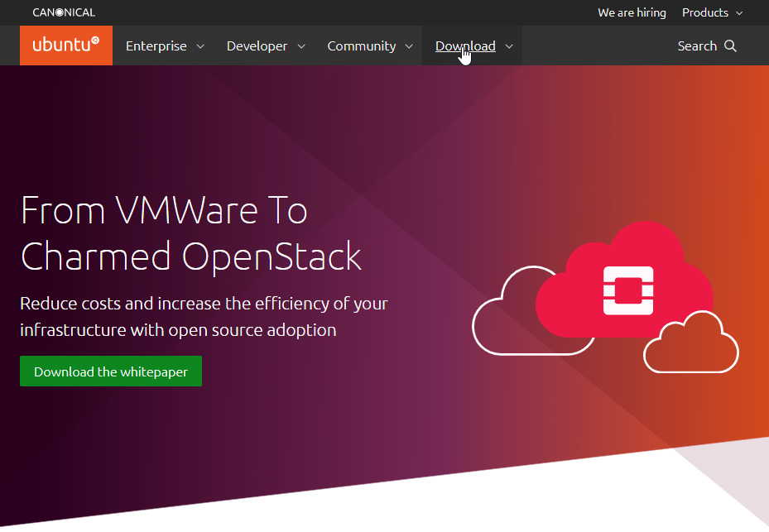The height and width of the screenshot is (532, 769).
Task: Expand the Products chevron arrow
Action: click(x=739, y=13)
